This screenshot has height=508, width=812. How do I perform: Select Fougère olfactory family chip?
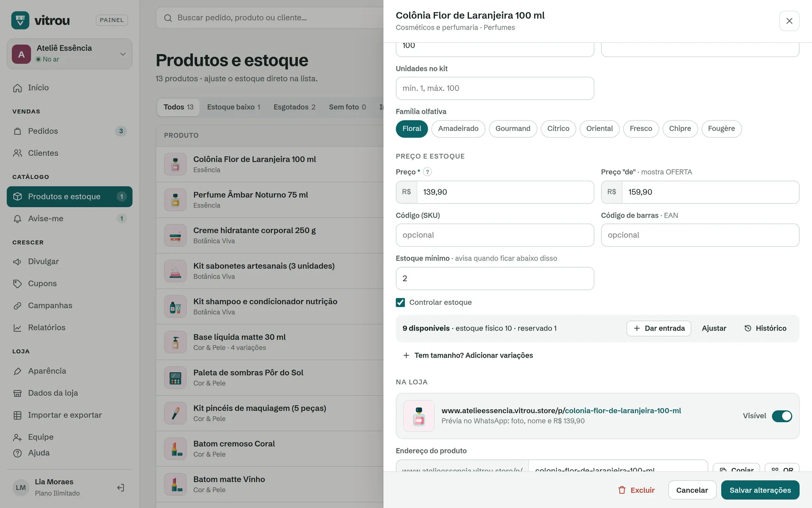point(721,129)
